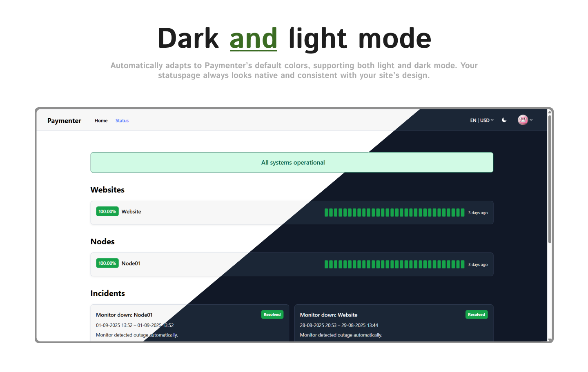Click the user avatar picture

click(523, 120)
